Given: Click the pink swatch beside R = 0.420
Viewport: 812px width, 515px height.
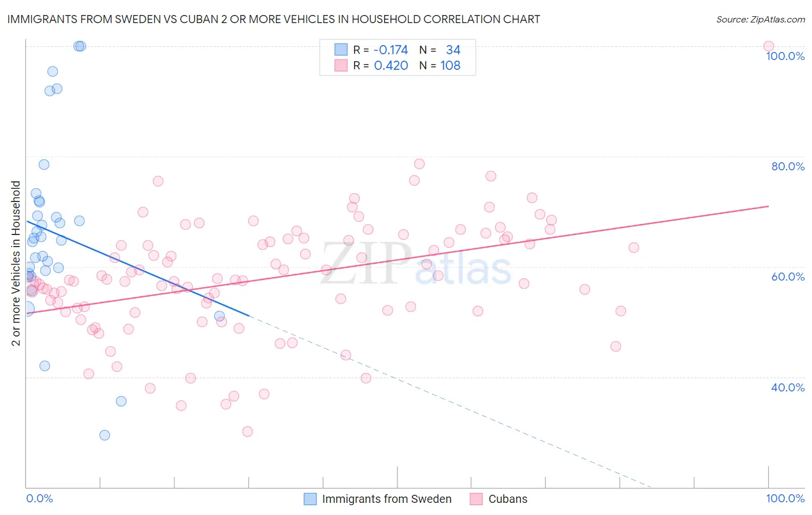Looking at the screenshot, I should tap(341, 65).
